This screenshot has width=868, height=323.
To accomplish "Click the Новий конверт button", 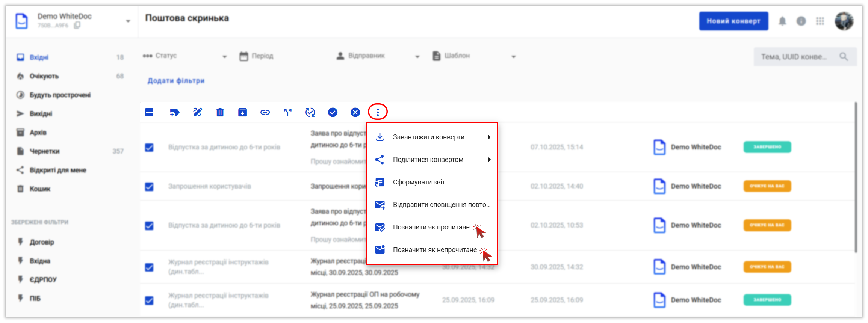I will [x=733, y=21].
